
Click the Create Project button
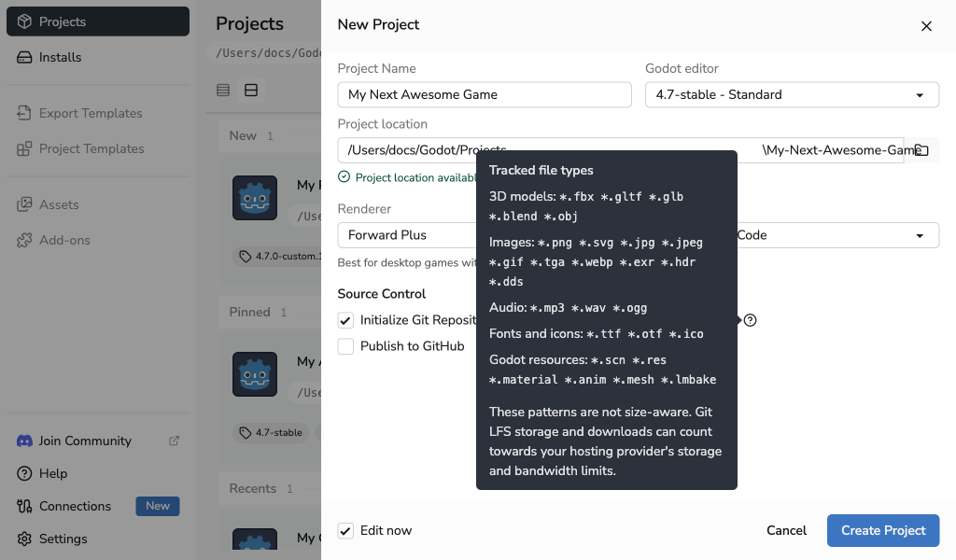click(883, 531)
